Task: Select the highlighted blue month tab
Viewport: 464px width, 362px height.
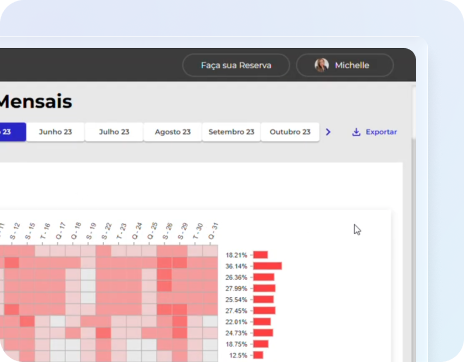Action: pyautogui.click(x=13, y=132)
